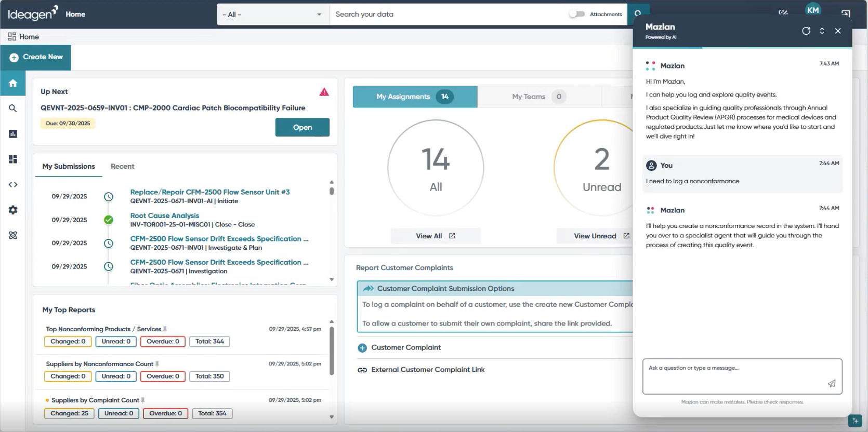Image resolution: width=868 pixels, height=432 pixels.
Task: Click the red warning triangle in Up Next
Action: [x=324, y=92]
